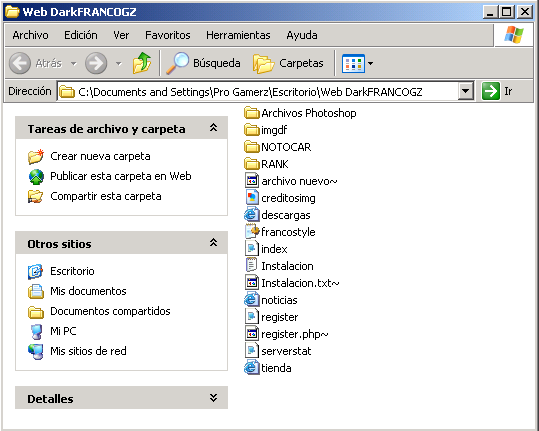The image size is (539, 431).
Task: Toggle the Carpetas folder pane
Action: tap(288, 63)
